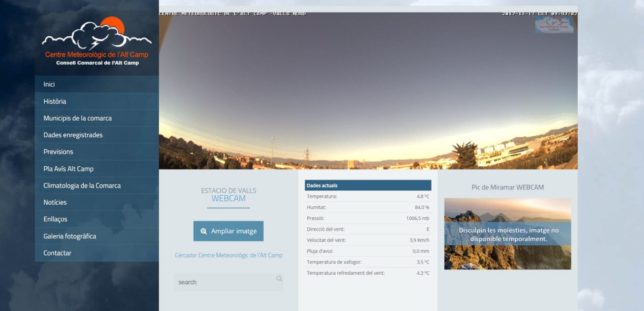
Task: Click the search magnifier icon
Action: (x=279, y=279)
